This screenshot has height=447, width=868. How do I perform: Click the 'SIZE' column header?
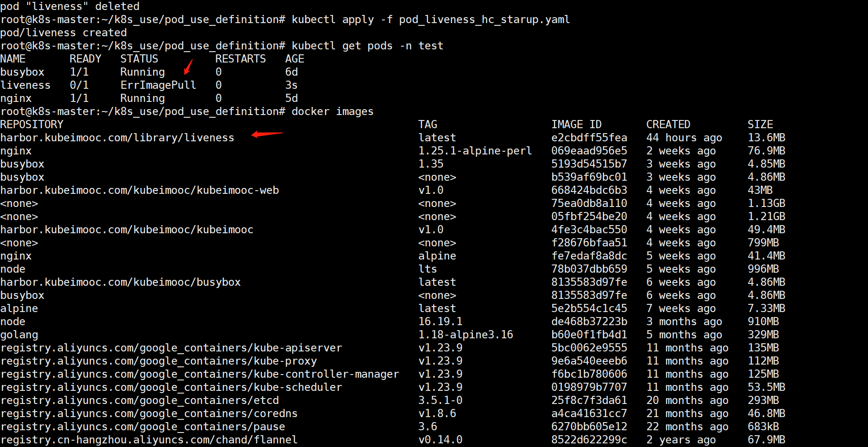[x=760, y=125]
